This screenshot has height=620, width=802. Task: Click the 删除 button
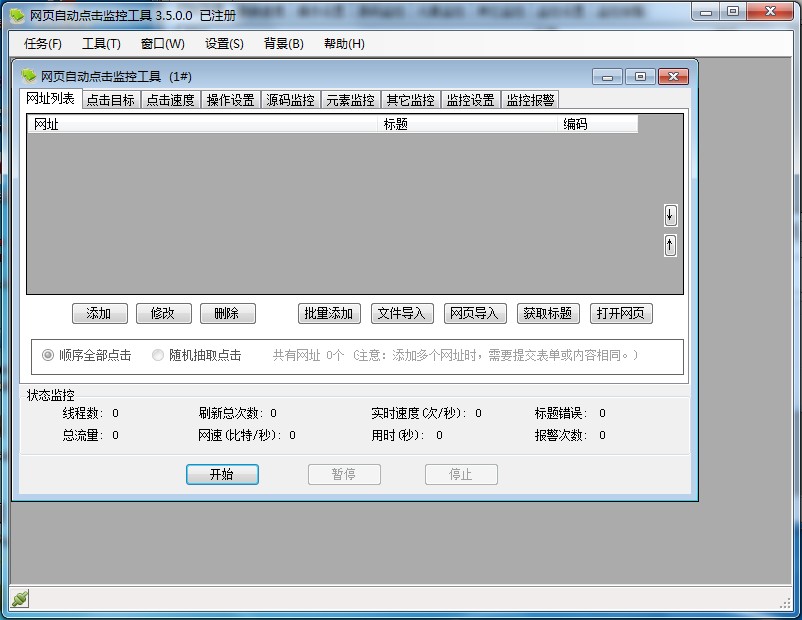pyautogui.click(x=228, y=314)
